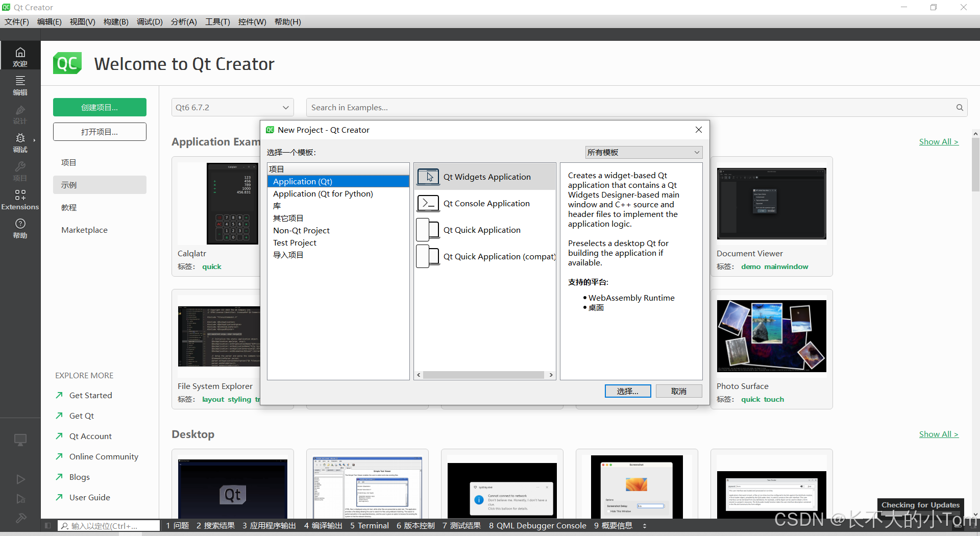Open the 分析(A) menu

(x=184, y=21)
